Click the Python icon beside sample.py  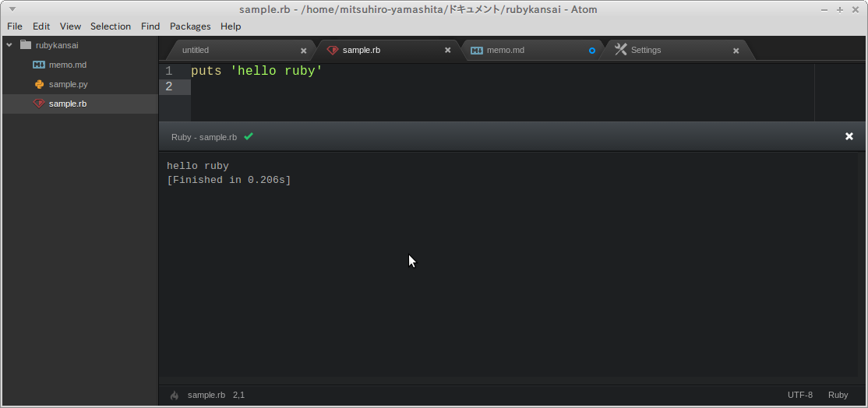pyautogui.click(x=39, y=85)
